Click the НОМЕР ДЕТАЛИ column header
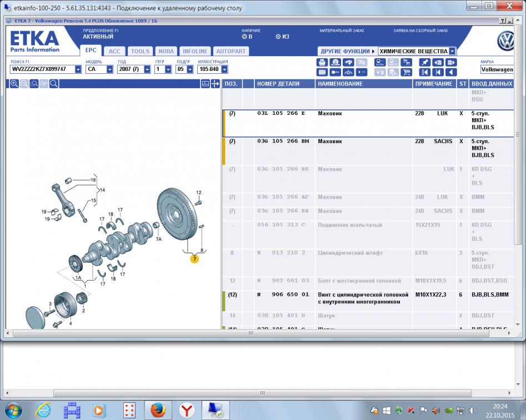This screenshot has height=420, width=526. tap(284, 84)
